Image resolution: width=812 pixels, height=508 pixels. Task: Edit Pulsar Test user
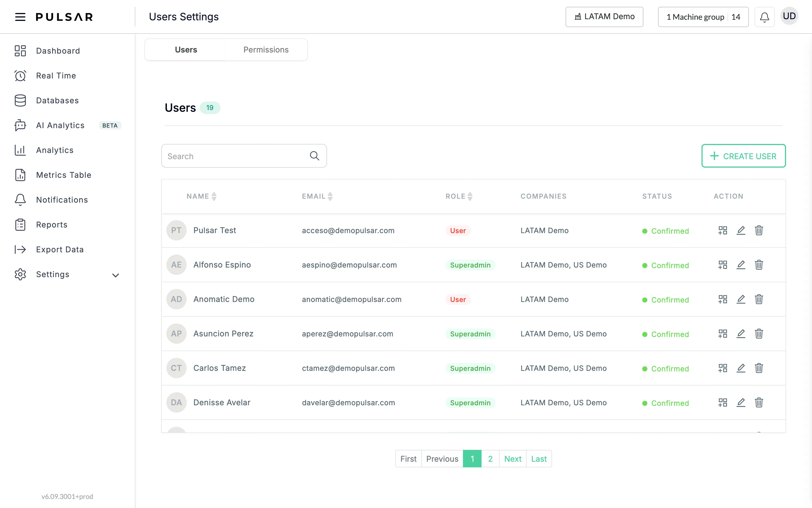coord(741,231)
